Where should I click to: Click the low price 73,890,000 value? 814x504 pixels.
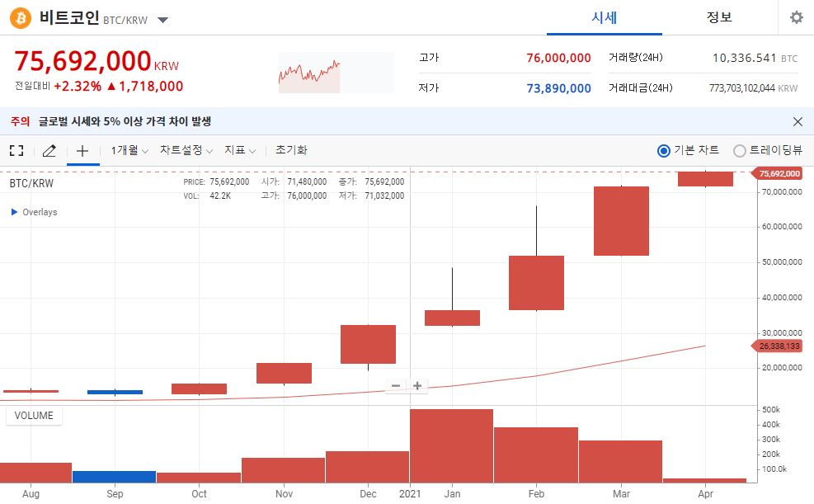coord(558,88)
